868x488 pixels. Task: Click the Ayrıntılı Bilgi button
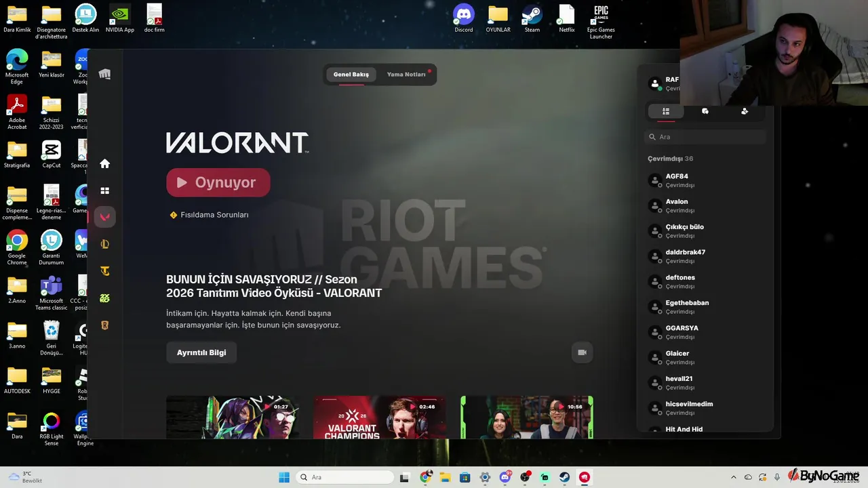(201, 352)
